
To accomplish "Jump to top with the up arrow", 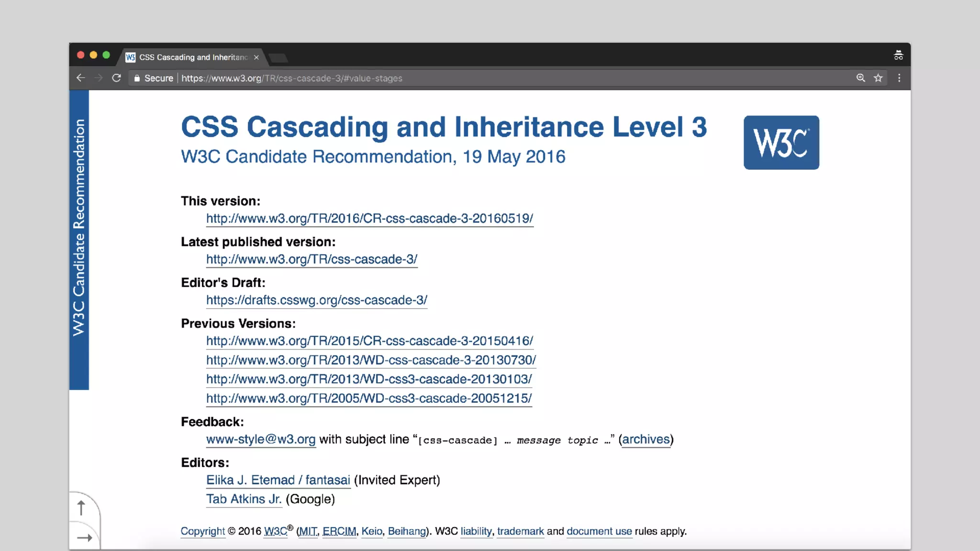I will point(81,508).
